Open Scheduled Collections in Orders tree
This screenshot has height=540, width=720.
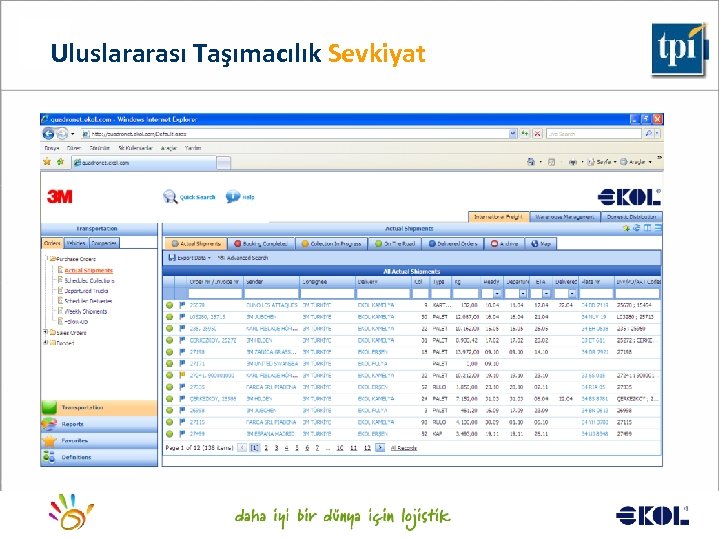click(89, 281)
